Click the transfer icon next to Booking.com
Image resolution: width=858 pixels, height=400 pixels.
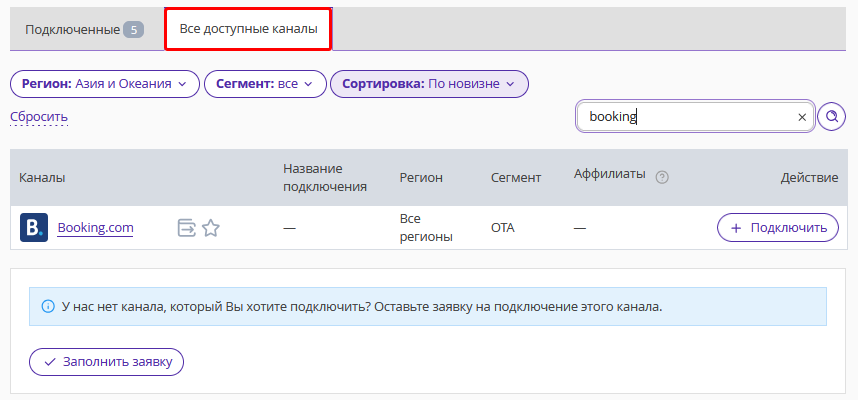coord(187,228)
